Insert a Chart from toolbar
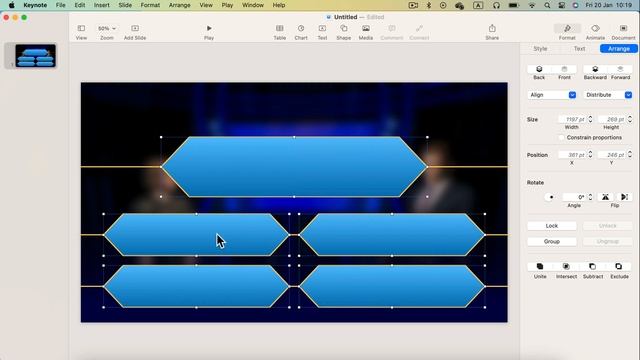This screenshot has width=640, height=360. (x=301, y=32)
